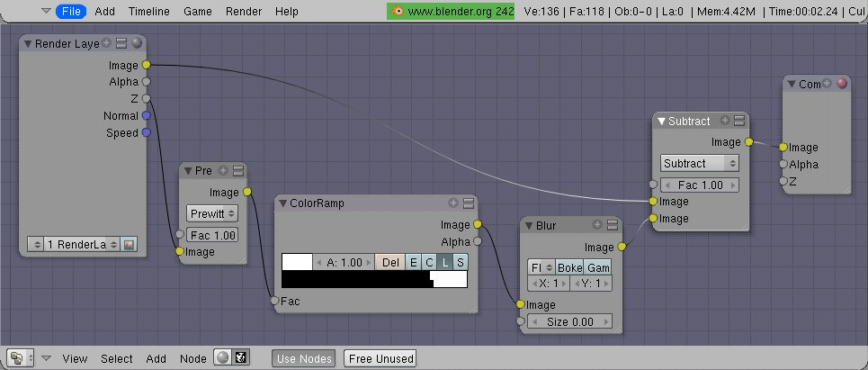
Task: Click the plus icon on the Blur node
Action: pos(596,225)
